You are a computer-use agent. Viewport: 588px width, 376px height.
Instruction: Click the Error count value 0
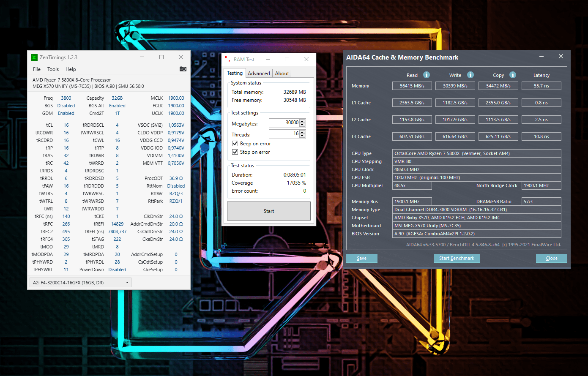[304, 191]
